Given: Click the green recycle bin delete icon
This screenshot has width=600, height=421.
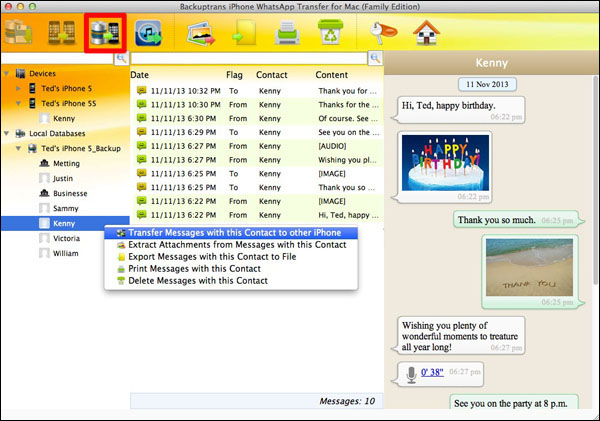Looking at the screenshot, I should tap(331, 32).
